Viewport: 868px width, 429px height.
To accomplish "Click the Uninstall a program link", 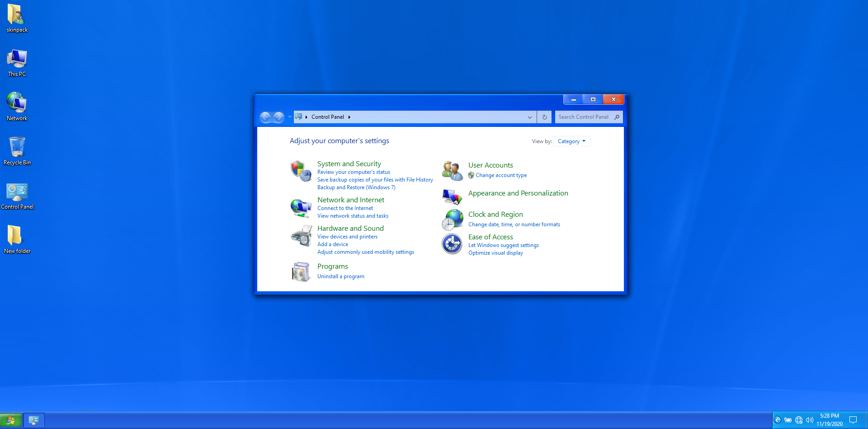I will point(340,276).
